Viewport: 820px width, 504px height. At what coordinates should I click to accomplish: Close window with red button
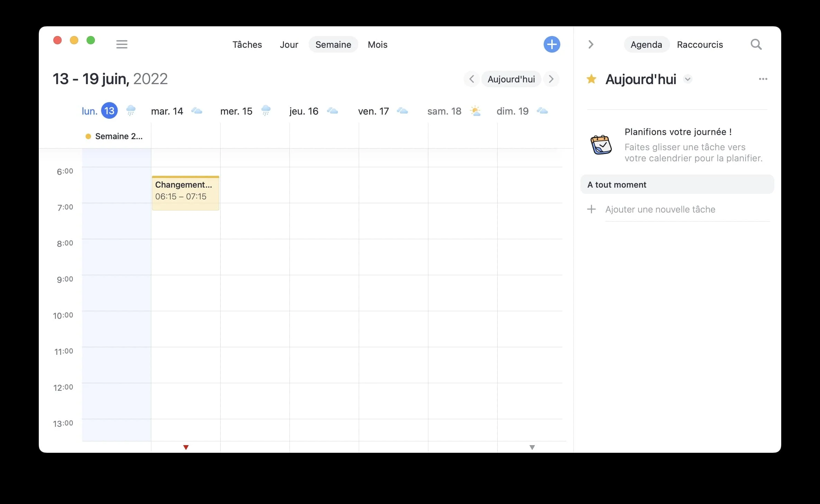(x=57, y=40)
